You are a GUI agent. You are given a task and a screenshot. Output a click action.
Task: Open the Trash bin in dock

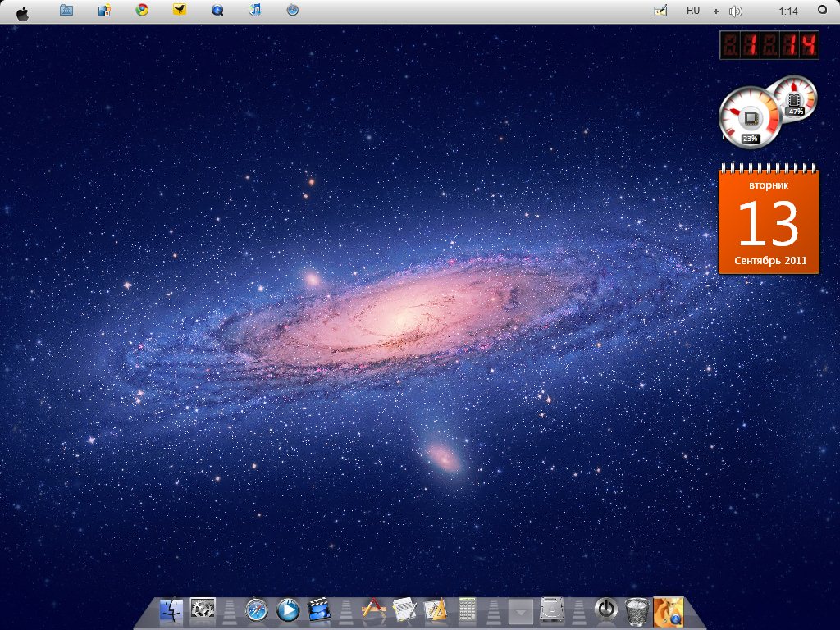(x=637, y=610)
